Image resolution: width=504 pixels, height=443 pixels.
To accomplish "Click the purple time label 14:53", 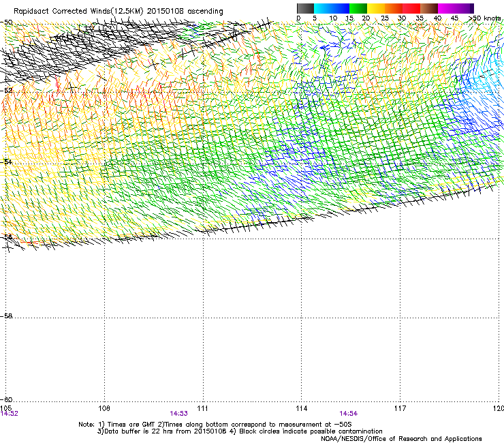I will click(178, 414).
